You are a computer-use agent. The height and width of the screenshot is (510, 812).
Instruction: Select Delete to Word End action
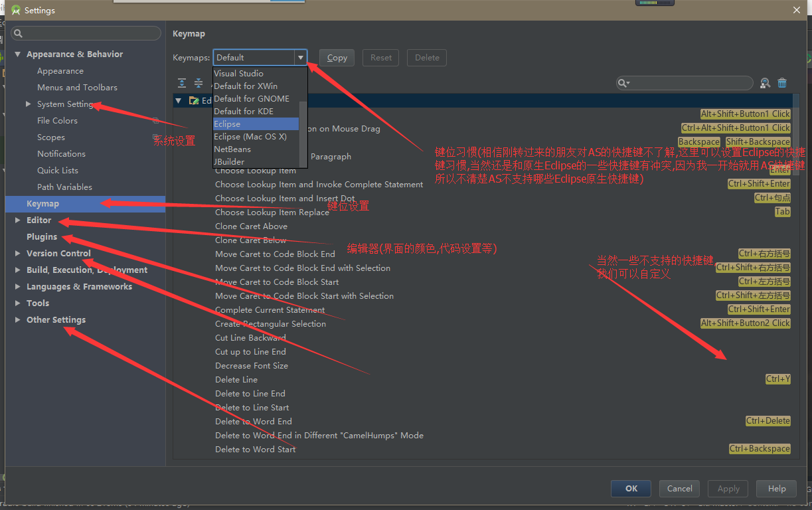click(254, 422)
